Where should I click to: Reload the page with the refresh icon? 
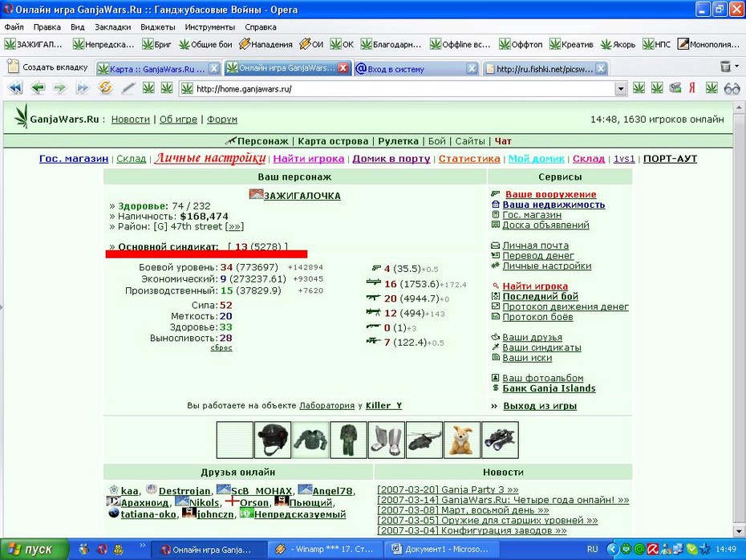coord(106,88)
